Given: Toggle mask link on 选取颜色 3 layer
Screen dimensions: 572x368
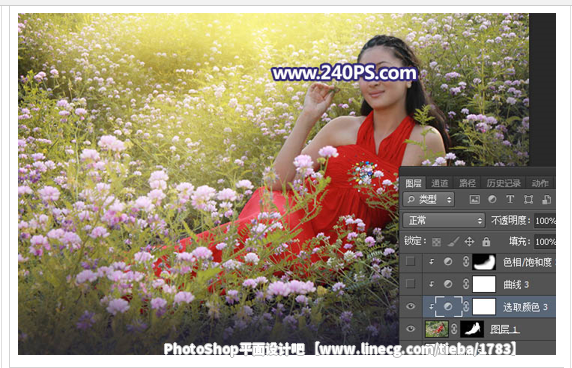Looking at the screenshot, I should pyautogui.click(x=466, y=306).
